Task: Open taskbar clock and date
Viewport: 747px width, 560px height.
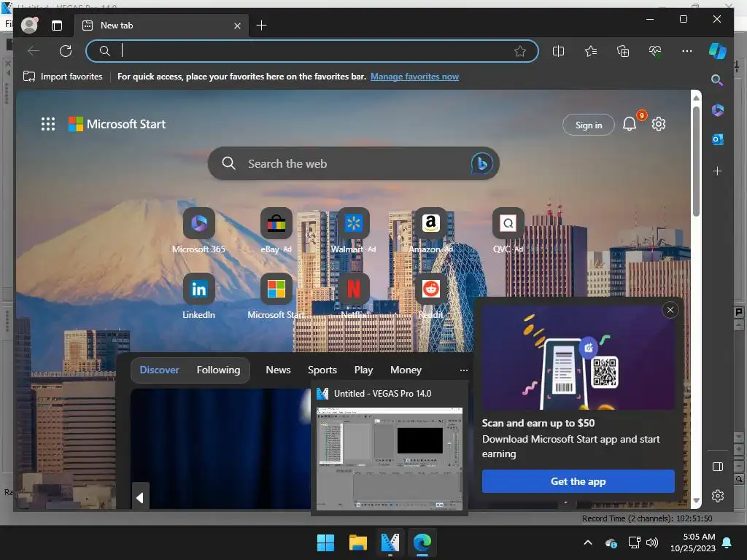Action: point(693,542)
